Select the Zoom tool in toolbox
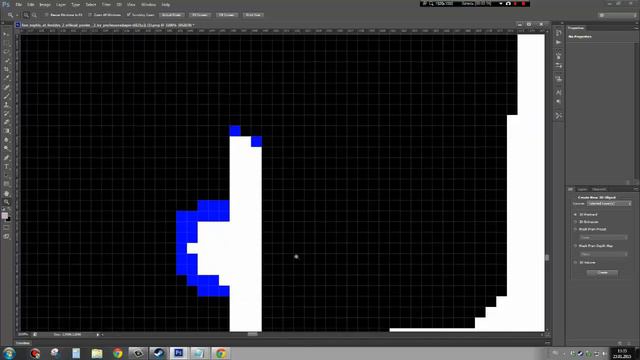This screenshot has width=640, height=360. point(6,202)
